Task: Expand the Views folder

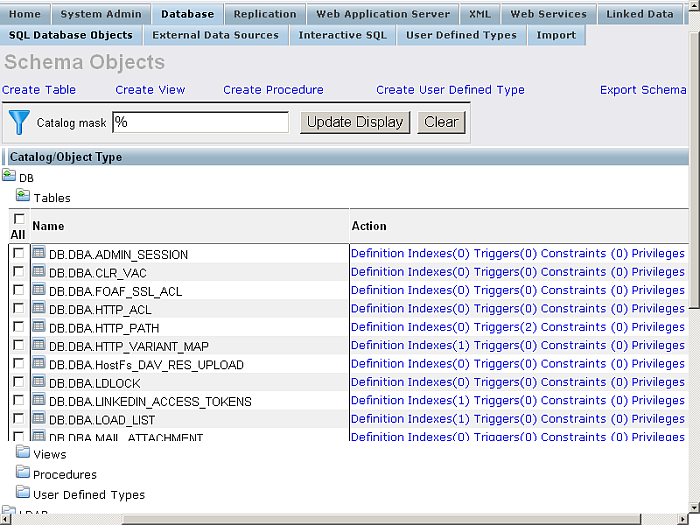Action: tap(23, 452)
